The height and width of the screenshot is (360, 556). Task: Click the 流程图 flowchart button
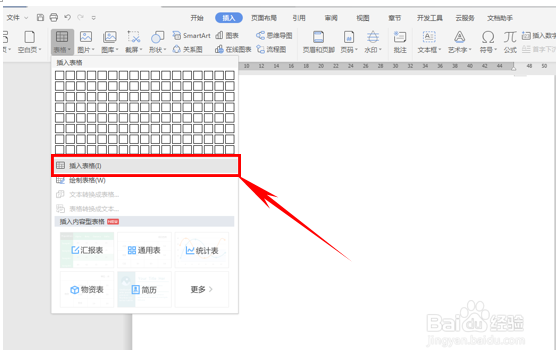(271, 49)
